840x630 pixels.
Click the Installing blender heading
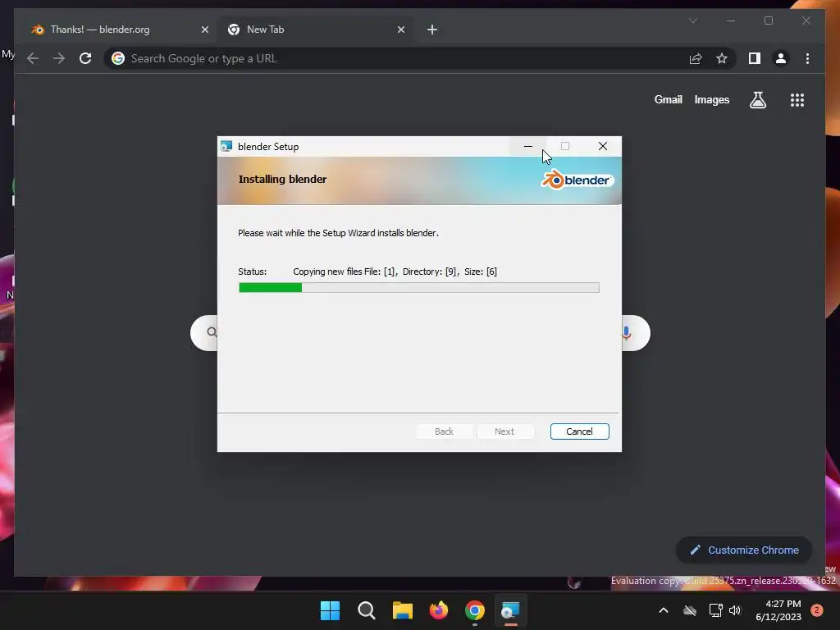pyautogui.click(x=282, y=179)
